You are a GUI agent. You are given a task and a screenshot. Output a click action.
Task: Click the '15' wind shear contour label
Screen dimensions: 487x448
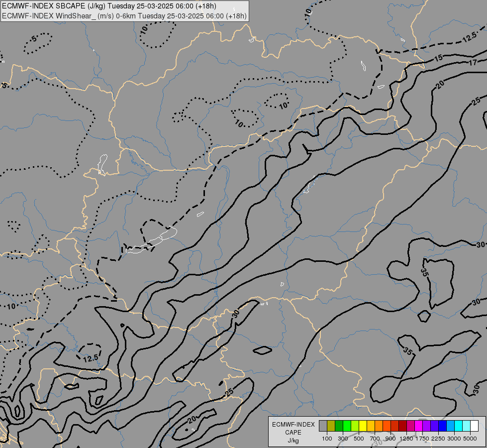(438, 58)
